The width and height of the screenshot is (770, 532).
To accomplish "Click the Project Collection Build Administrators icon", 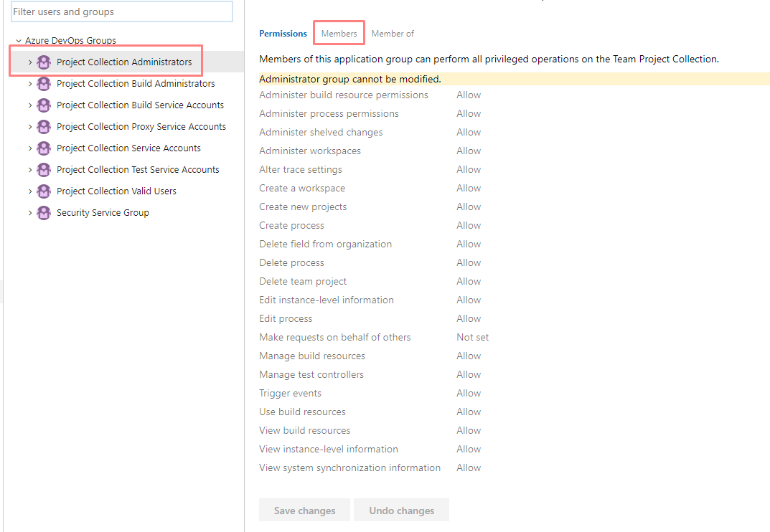I will (x=44, y=84).
